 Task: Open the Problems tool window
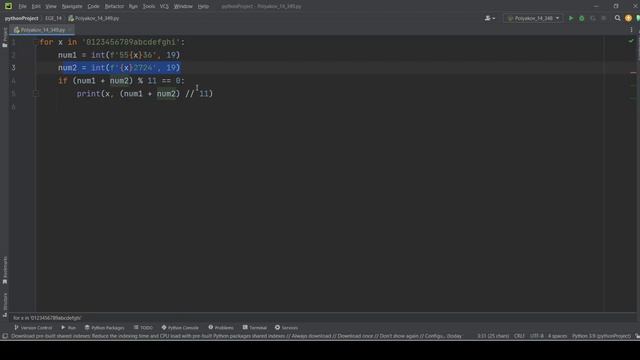[x=221, y=328]
